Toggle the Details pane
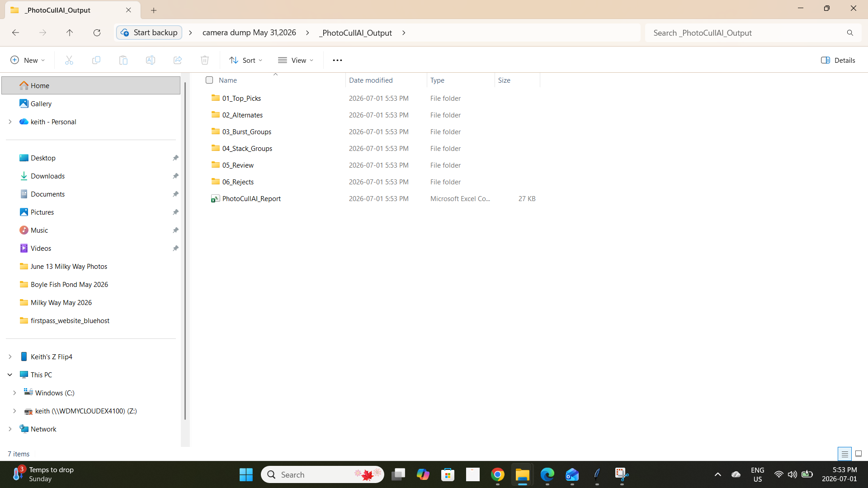868x488 pixels. coord(838,60)
